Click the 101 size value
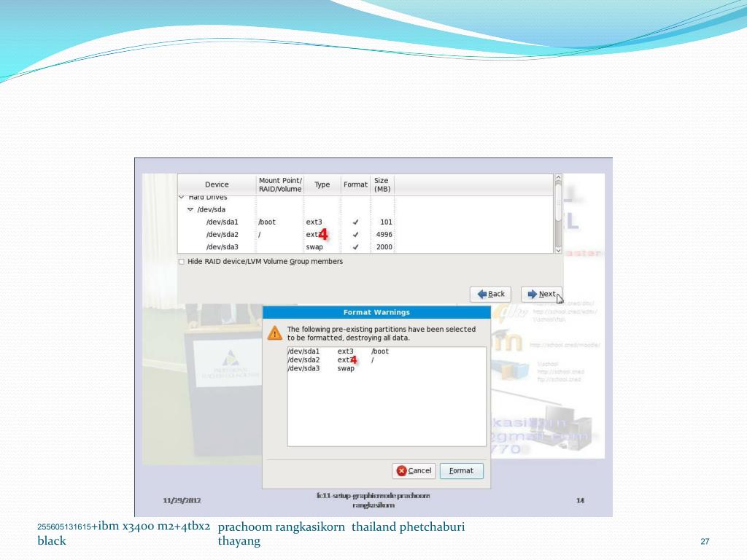The image size is (747, 560). [386, 222]
